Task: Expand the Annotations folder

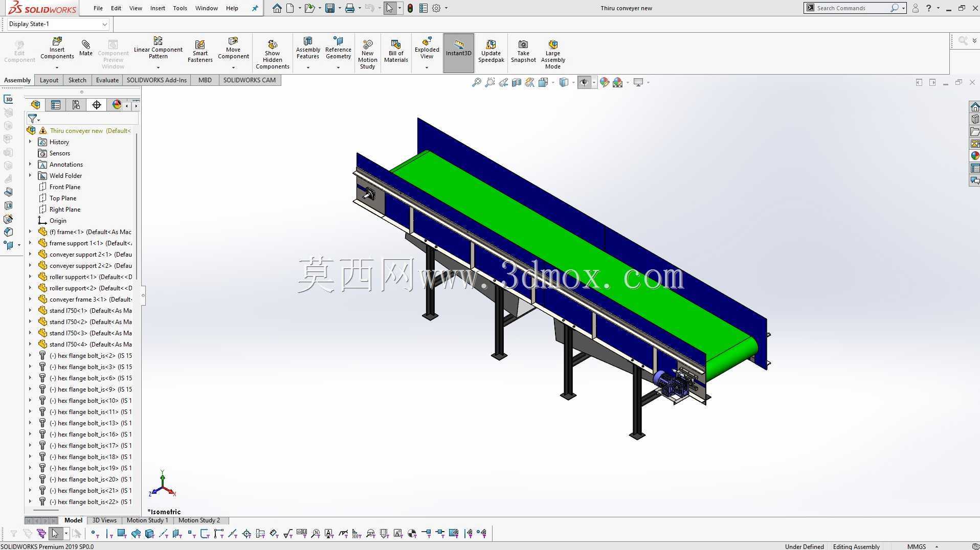Action: (30, 164)
